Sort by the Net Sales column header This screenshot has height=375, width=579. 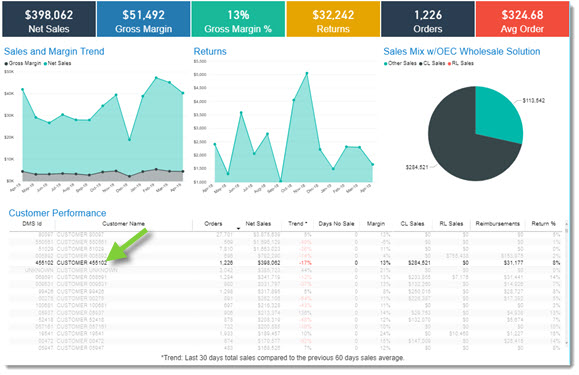258,224
